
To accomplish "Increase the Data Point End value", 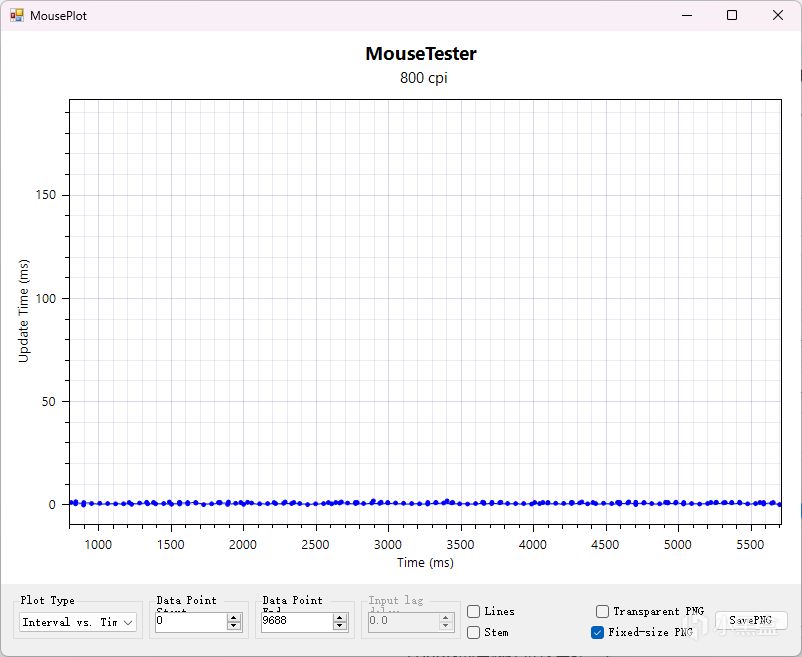I will coord(340,618).
